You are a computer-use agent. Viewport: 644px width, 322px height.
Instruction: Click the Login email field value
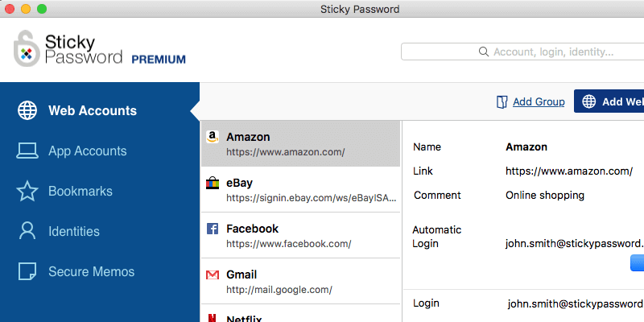tap(575, 304)
